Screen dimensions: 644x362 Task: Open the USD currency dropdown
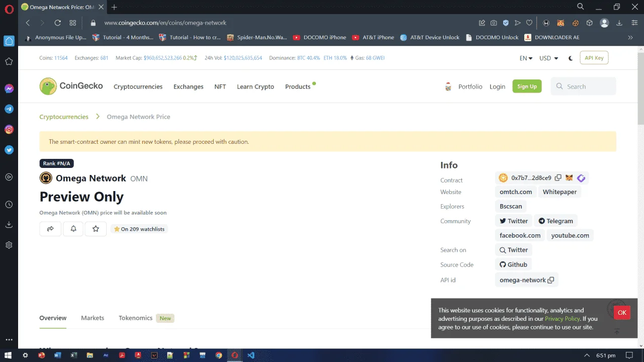pos(549,58)
